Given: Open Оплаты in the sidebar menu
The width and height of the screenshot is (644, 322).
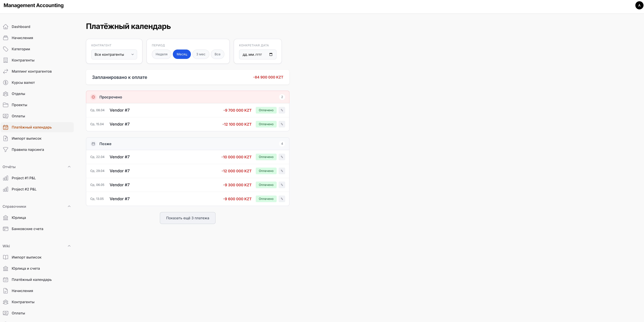Looking at the screenshot, I should click(x=18, y=116).
